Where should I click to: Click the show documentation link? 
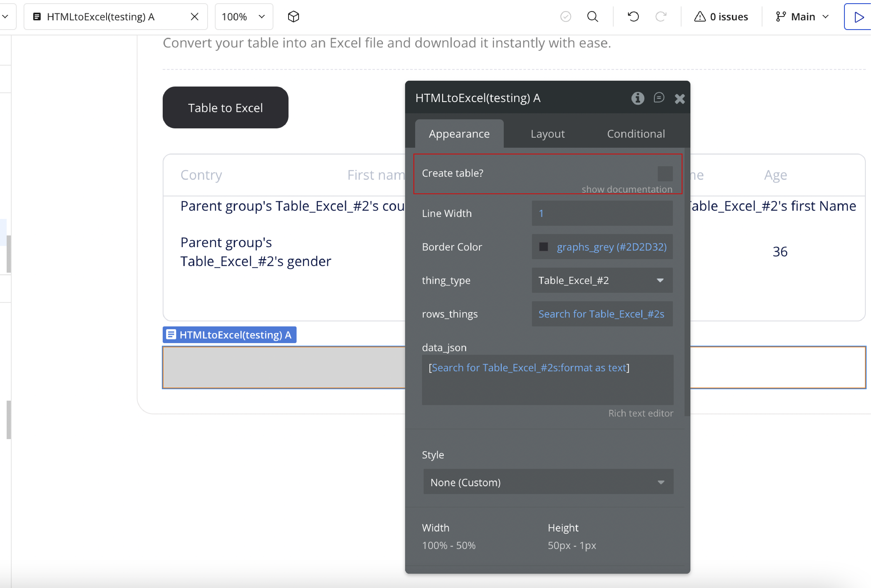click(627, 189)
